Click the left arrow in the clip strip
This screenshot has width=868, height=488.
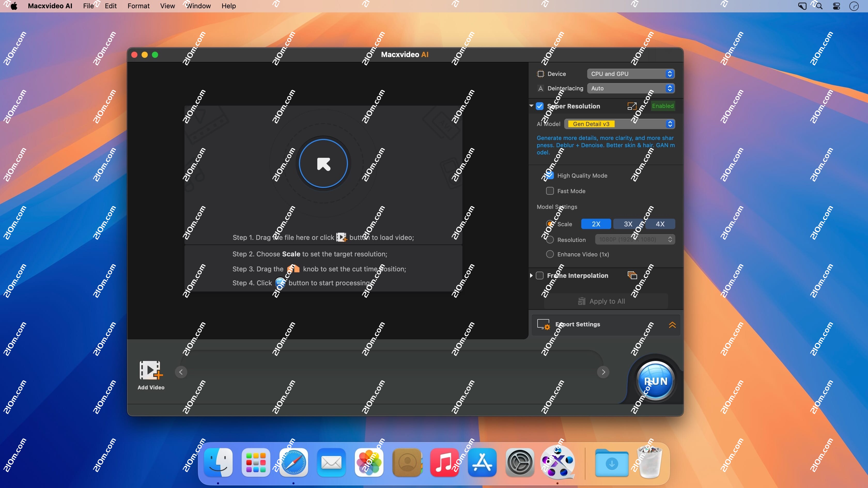(181, 372)
